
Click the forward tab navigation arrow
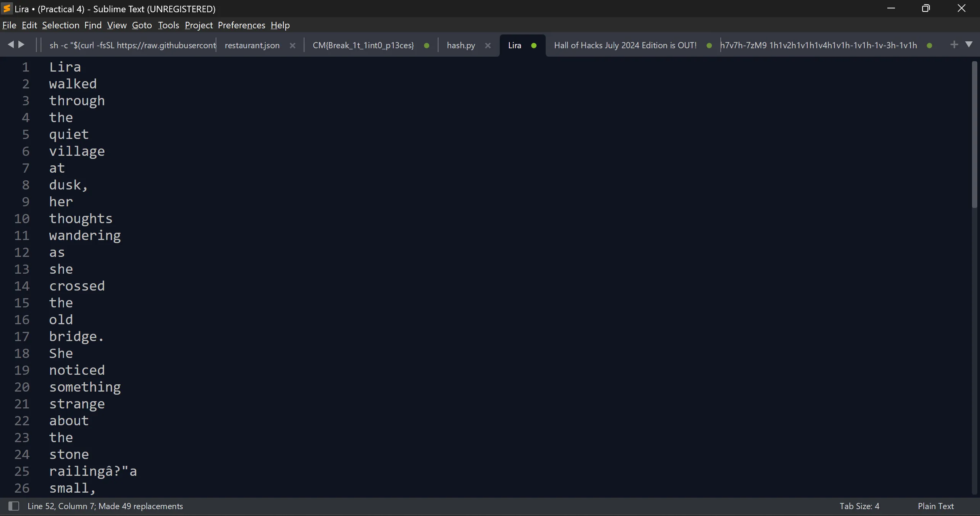tap(22, 45)
